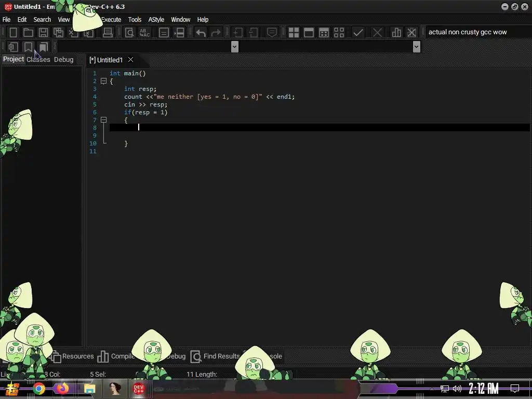Screen dimensions: 532x399
Task: Click the 'cin >> resp;' line of code
Action: click(x=145, y=104)
